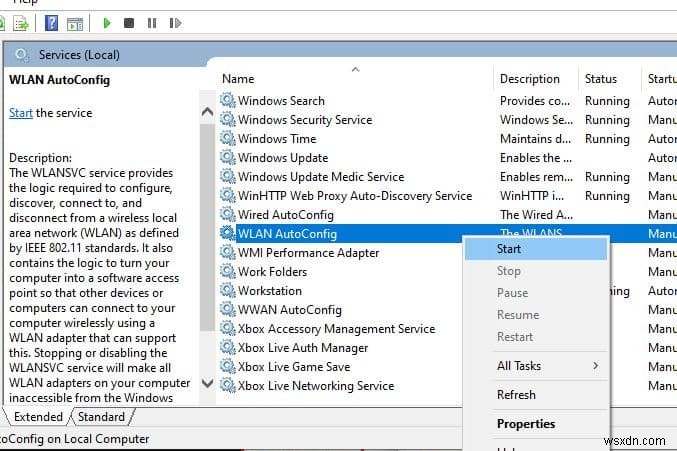Click the Restart Service toolbar icon

pyautogui.click(x=175, y=23)
